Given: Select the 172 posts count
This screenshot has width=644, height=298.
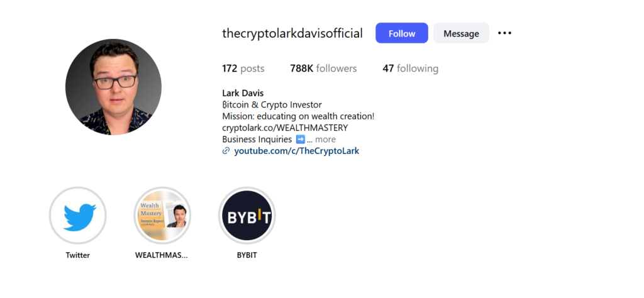Looking at the screenshot, I should click(243, 69).
